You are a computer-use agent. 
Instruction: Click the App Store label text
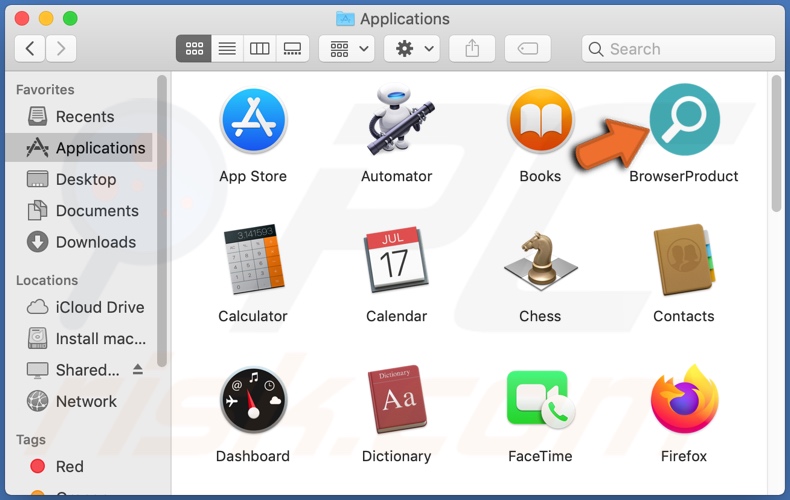(253, 176)
